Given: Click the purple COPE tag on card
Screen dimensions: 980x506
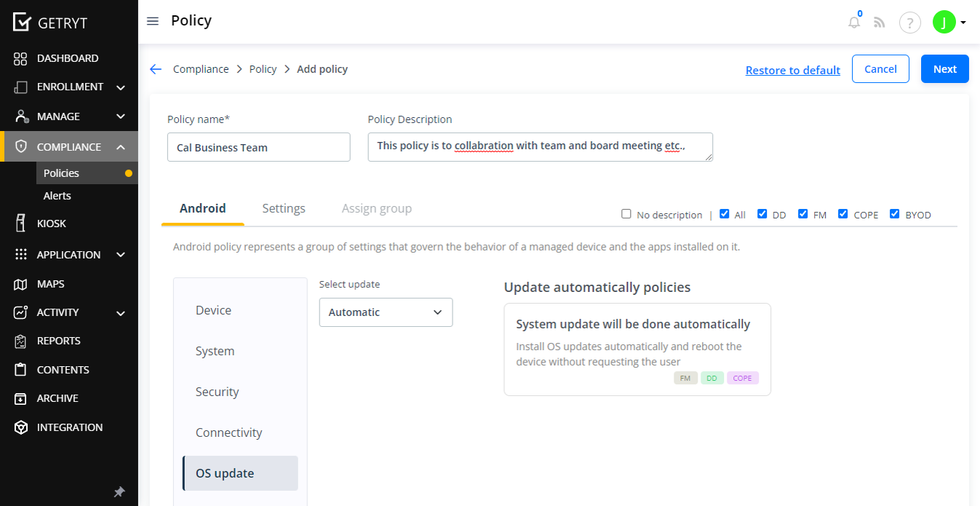Looking at the screenshot, I should coord(743,378).
